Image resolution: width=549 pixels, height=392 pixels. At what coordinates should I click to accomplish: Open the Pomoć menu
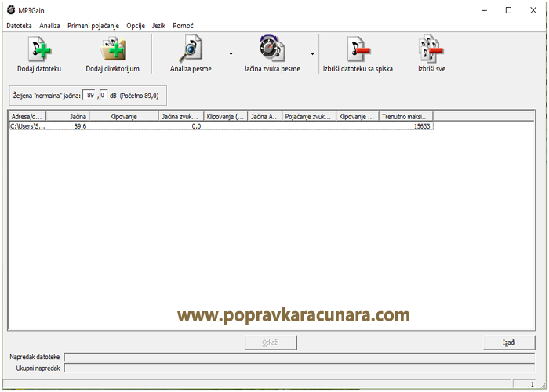pyautogui.click(x=183, y=26)
